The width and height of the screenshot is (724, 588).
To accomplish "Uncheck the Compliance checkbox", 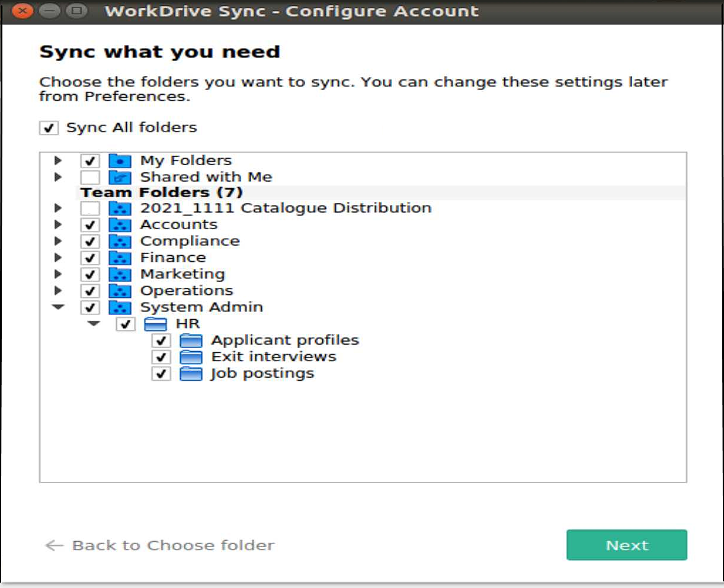I will coord(90,242).
